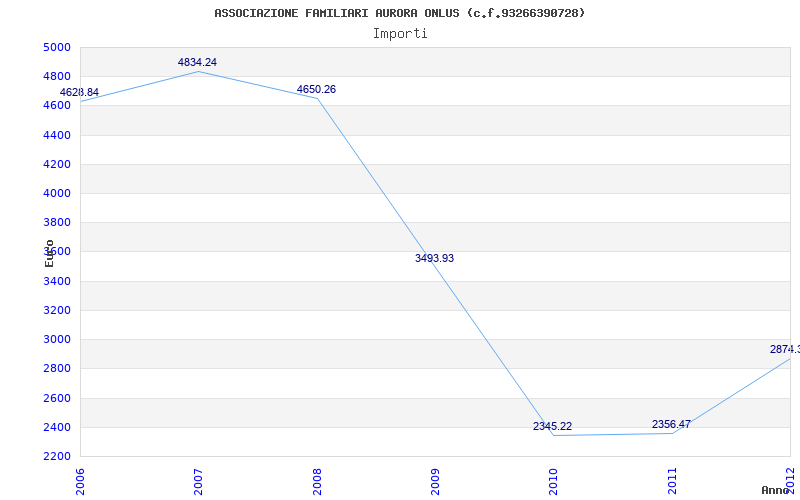
Task: Click the 2008 x-axis year label
Action: [x=317, y=482]
